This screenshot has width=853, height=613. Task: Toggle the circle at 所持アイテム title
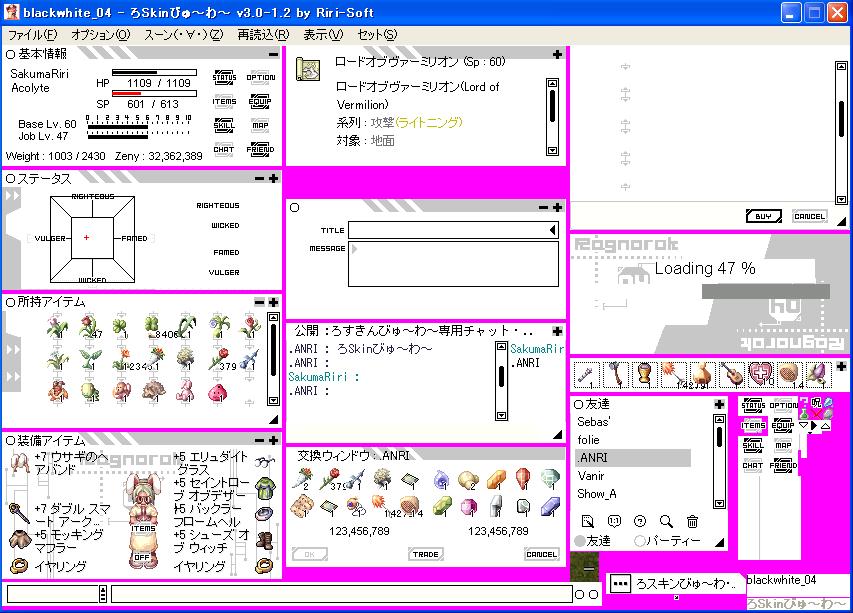(x=10, y=302)
